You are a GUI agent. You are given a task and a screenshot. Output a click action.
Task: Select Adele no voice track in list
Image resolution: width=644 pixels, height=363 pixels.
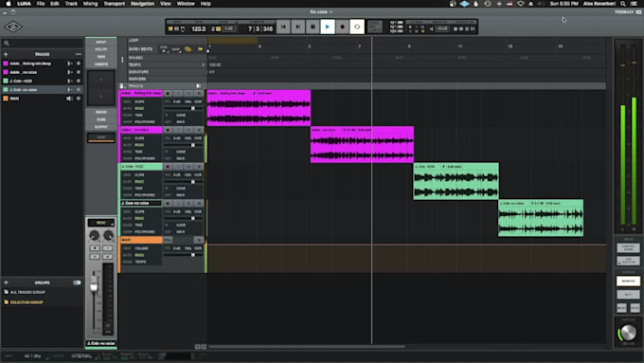point(42,72)
